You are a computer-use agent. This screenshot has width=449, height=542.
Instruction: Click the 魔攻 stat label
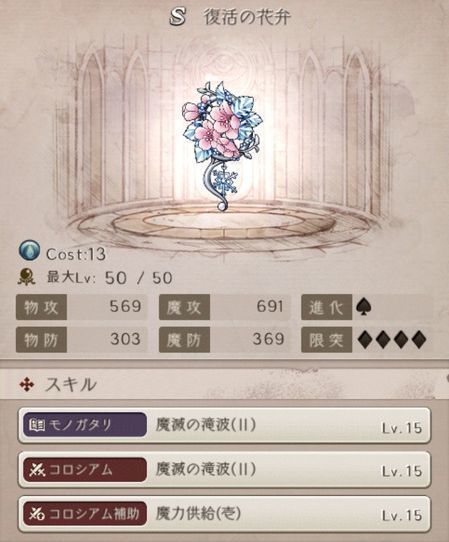click(x=184, y=307)
